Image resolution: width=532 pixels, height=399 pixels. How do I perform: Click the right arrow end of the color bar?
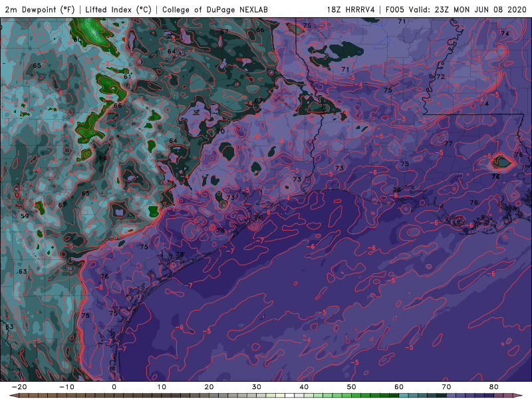518,396
